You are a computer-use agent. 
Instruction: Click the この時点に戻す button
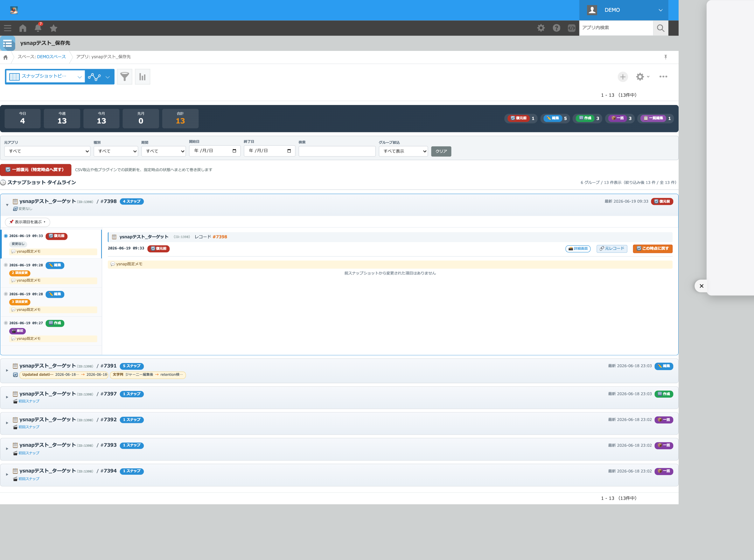[x=652, y=248]
